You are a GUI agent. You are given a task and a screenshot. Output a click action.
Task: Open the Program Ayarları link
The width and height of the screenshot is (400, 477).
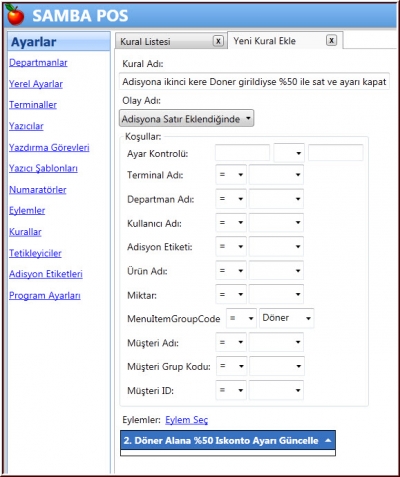click(45, 295)
